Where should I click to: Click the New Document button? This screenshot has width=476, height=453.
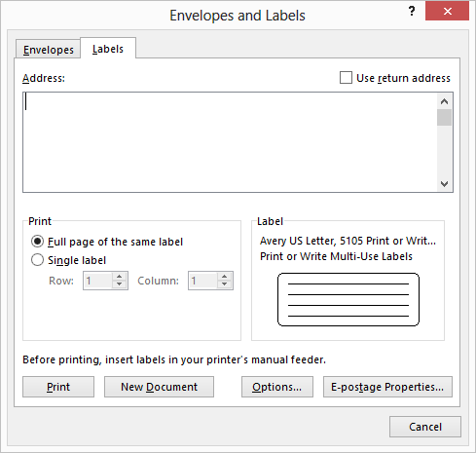(159, 387)
